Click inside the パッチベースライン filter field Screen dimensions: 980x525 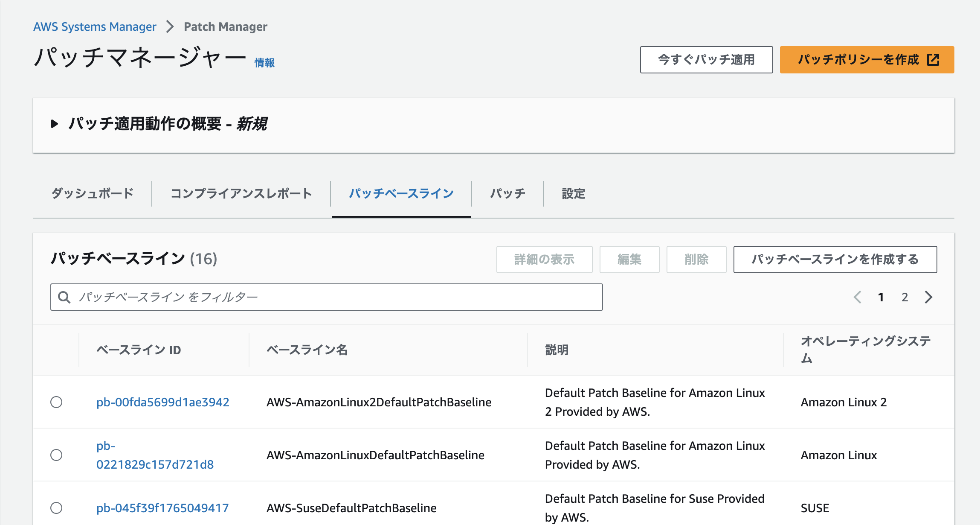(299, 297)
